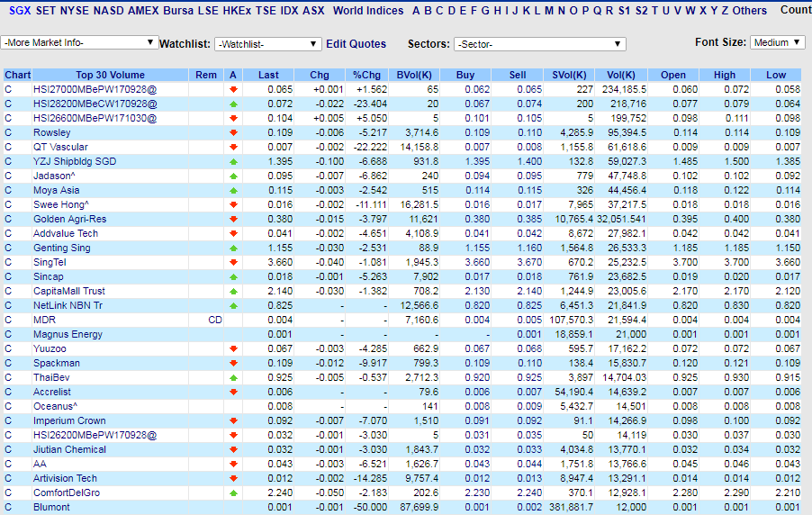Open chart 'C' for ComfortDelGro
The image size is (812, 515).
8,492
